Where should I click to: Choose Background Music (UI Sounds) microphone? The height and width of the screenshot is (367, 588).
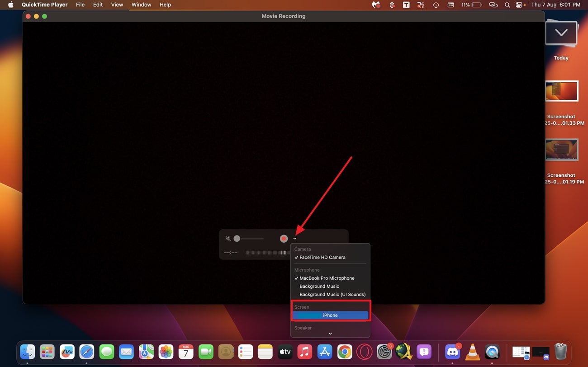(330, 295)
